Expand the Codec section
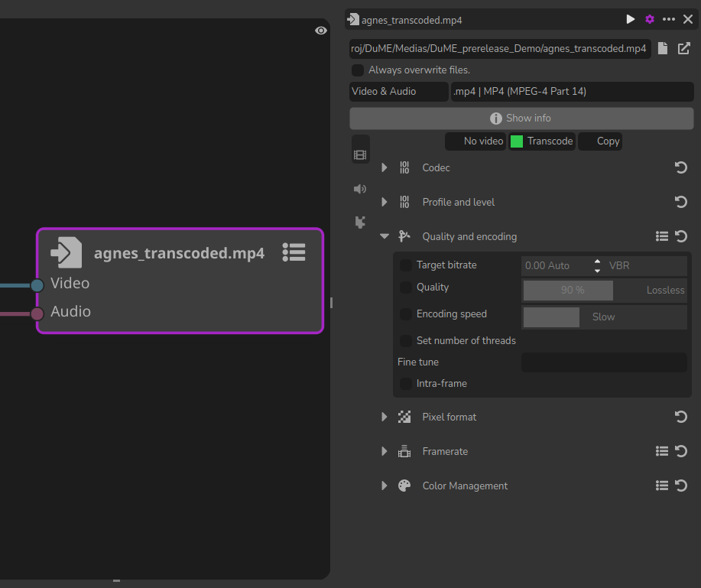Image resolution: width=701 pixels, height=588 pixels. (x=385, y=167)
